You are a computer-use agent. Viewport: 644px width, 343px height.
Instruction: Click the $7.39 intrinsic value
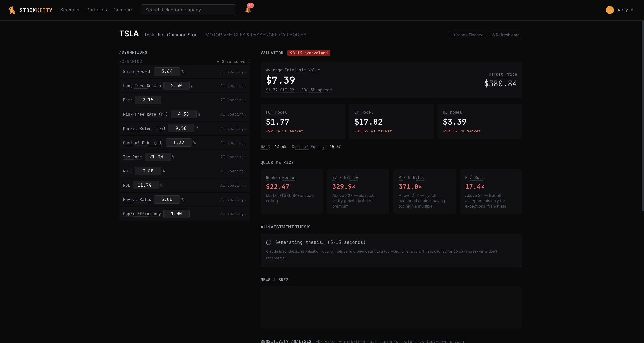coord(280,80)
